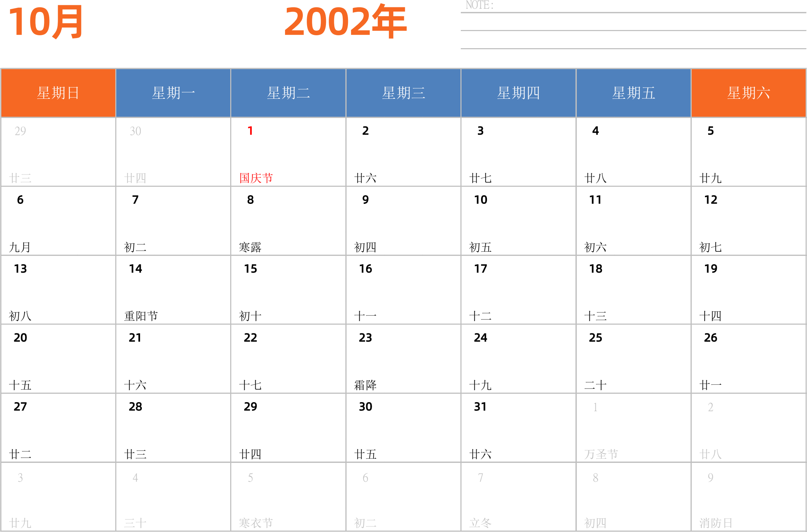
Task: Click the greyed 寒衣节 label
Action: coord(256,523)
